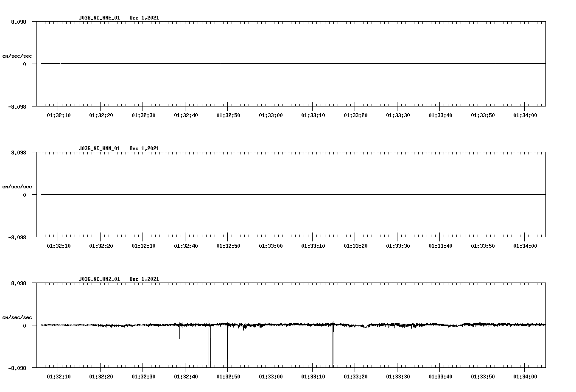Click the 8.098 upper limit of HNZ axis
Image resolution: width=576 pixels, height=392 pixels.
18,283
